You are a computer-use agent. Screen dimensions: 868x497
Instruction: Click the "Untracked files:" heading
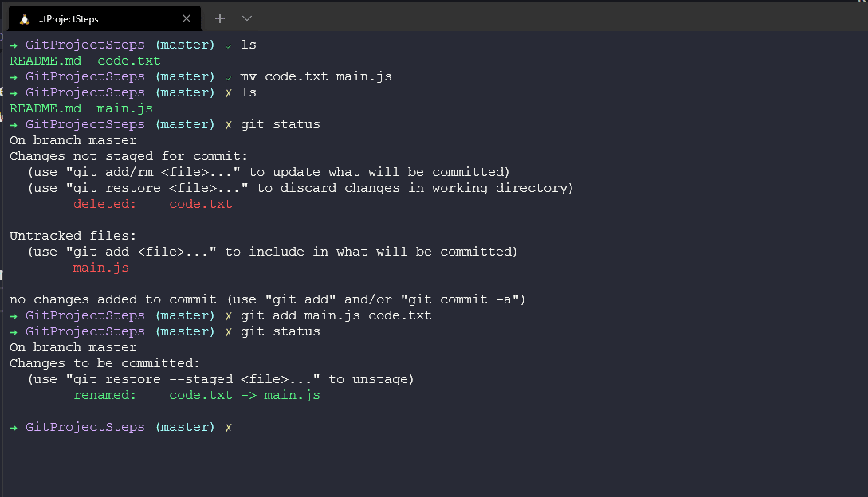coord(73,236)
